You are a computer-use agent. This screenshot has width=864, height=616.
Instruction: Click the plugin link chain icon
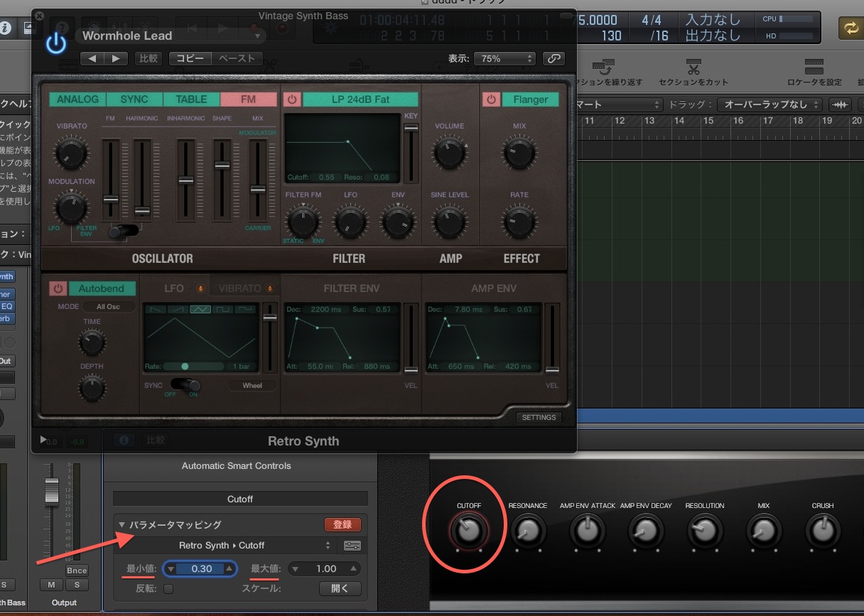tap(553, 58)
